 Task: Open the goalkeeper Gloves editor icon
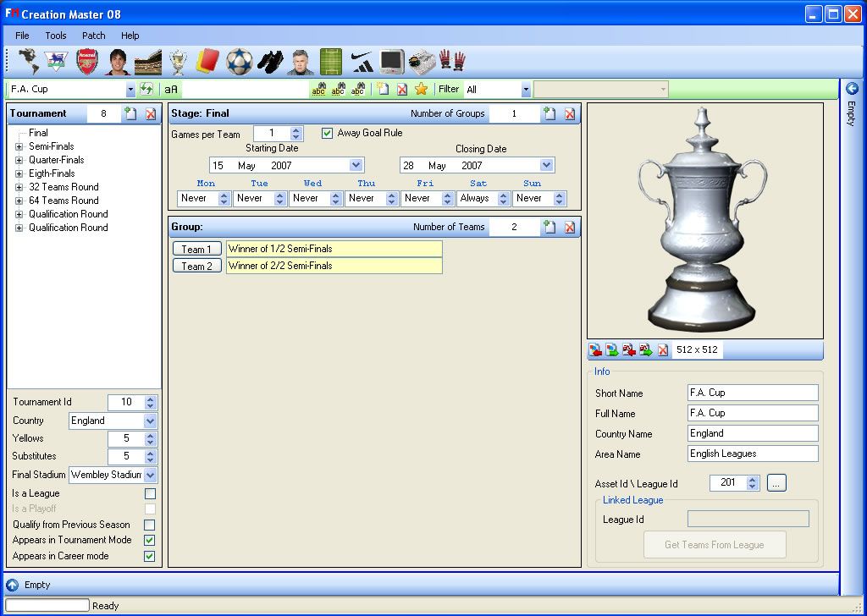coord(452,61)
